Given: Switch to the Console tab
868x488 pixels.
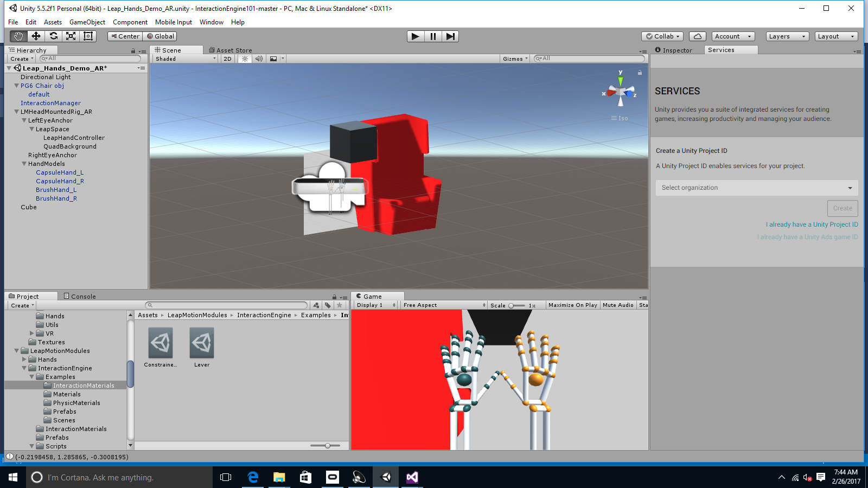Looking at the screenshot, I should pos(80,297).
